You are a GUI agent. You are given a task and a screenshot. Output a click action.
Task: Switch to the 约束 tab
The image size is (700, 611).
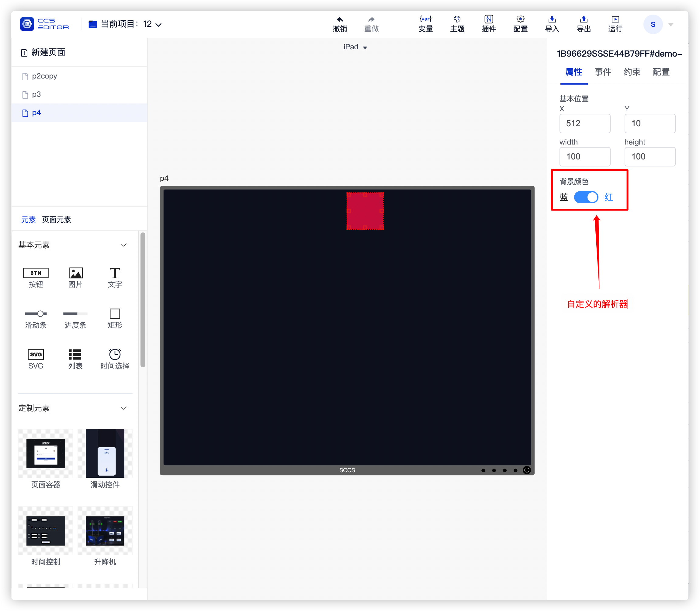click(632, 72)
